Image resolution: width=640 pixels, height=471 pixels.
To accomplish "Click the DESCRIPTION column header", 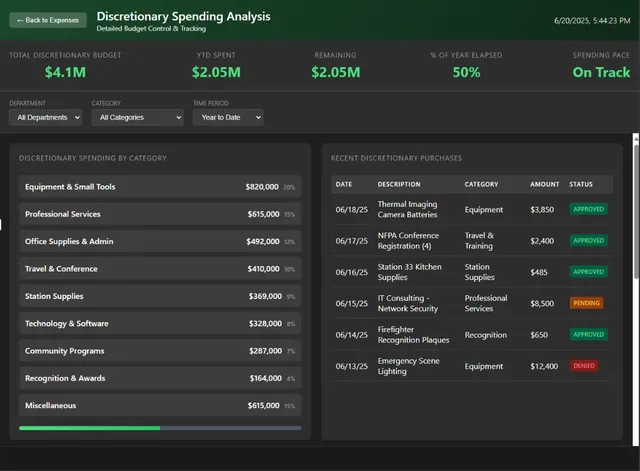I will point(399,184).
